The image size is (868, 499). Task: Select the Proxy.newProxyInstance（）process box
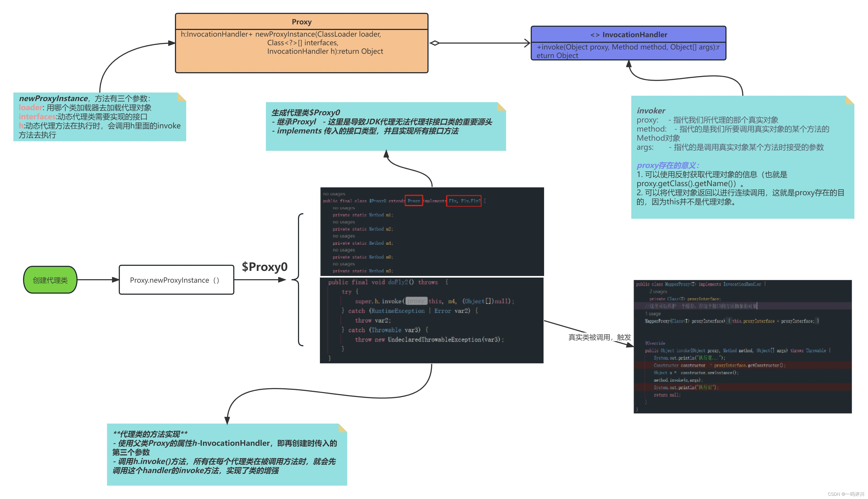(176, 280)
